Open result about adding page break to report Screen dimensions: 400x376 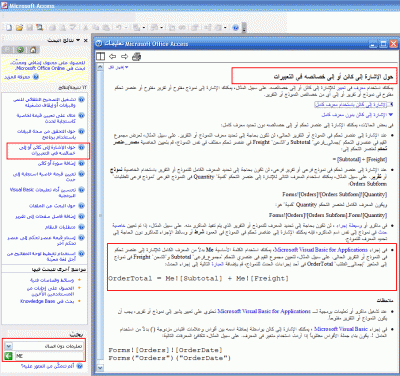pos(46,216)
